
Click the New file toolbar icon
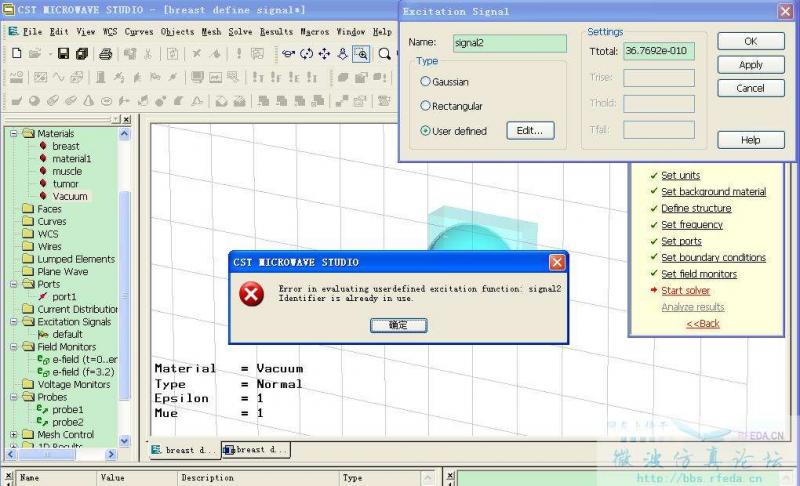(16, 53)
